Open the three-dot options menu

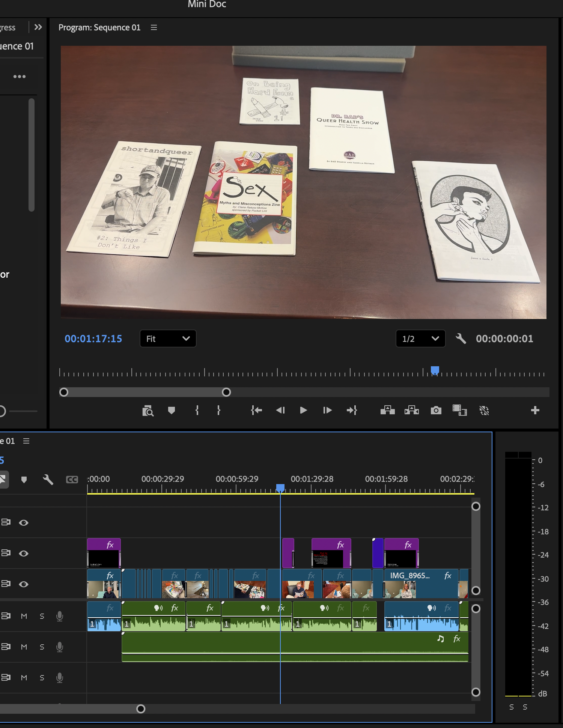[x=20, y=77]
